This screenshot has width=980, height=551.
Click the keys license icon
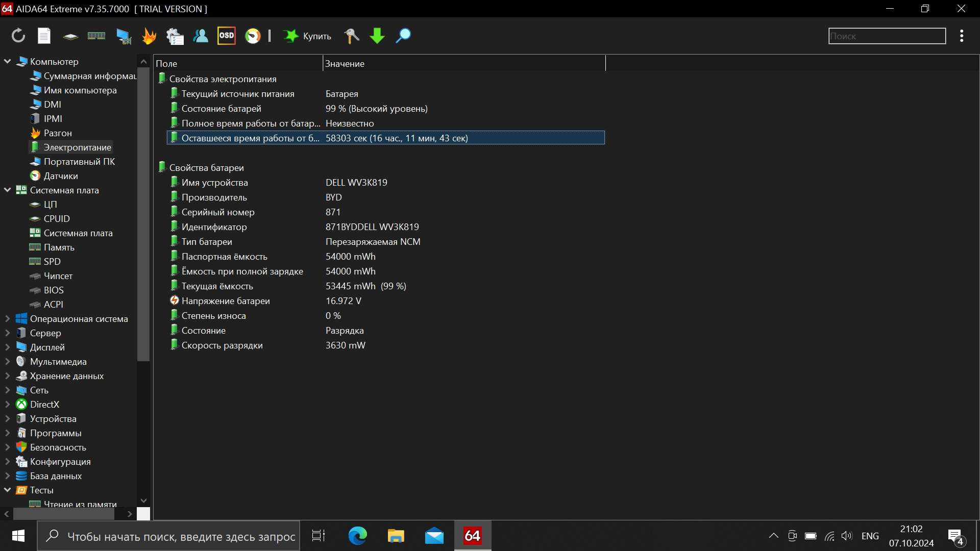[x=352, y=36]
